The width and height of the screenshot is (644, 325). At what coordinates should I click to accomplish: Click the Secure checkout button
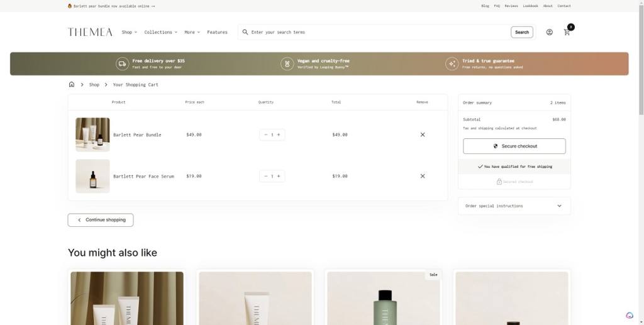click(x=514, y=146)
